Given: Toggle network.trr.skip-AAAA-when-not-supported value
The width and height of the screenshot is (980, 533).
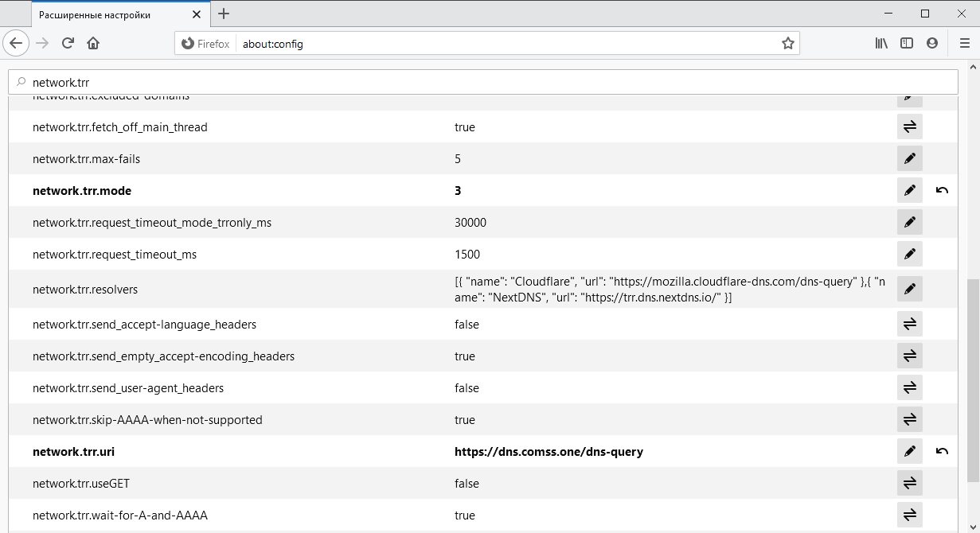Looking at the screenshot, I should click(x=909, y=419).
